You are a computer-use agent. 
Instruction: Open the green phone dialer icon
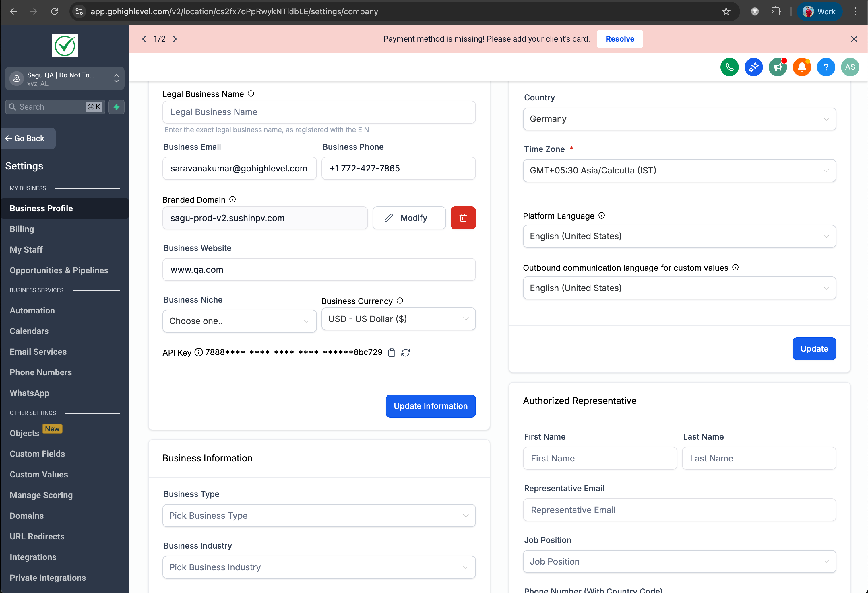729,67
